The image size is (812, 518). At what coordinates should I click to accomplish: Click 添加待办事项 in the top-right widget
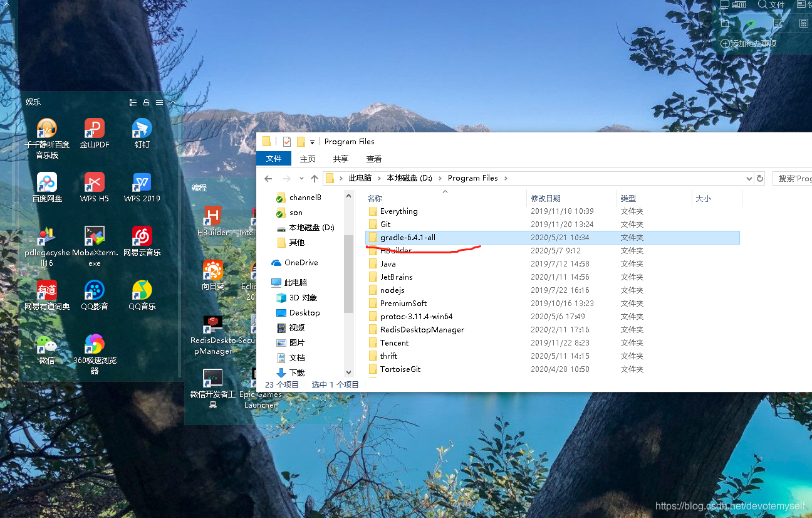749,43
